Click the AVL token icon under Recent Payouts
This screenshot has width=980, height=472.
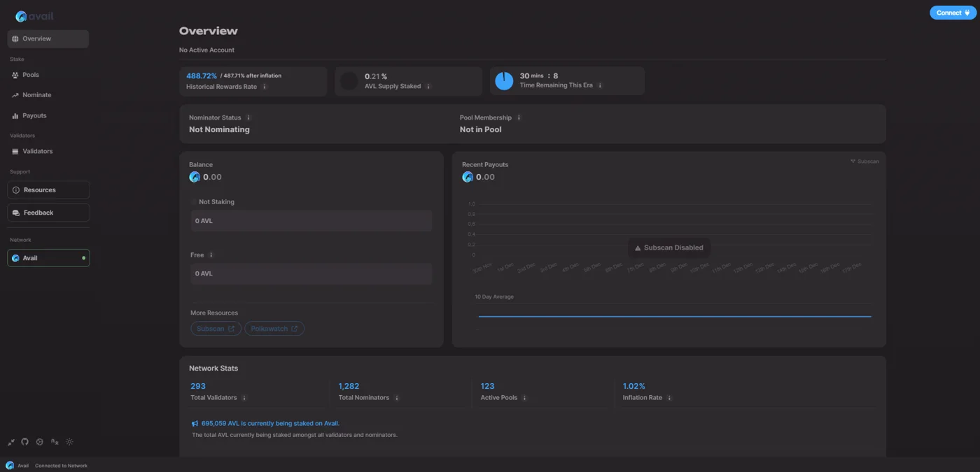pyautogui.click(x=468, y=177)
